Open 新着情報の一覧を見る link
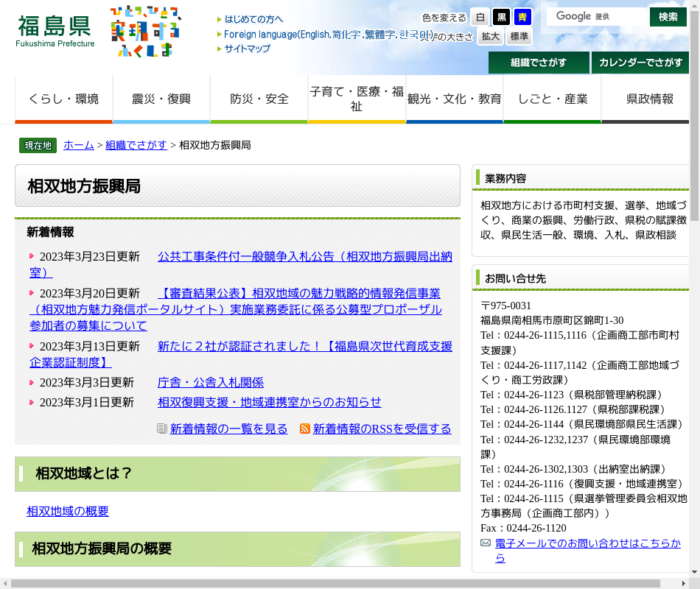 pyautogui.click(x=228, y=428)
